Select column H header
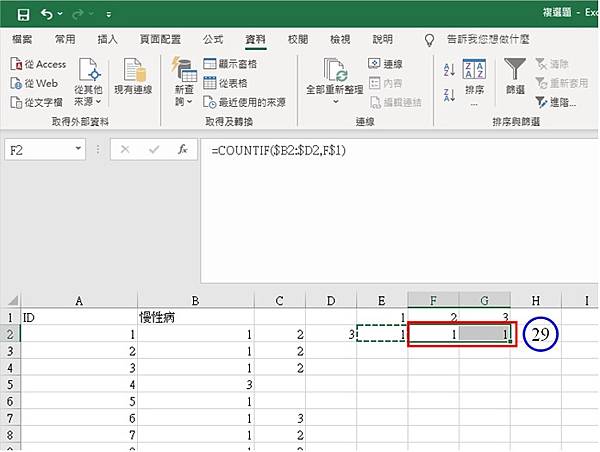 536,300
